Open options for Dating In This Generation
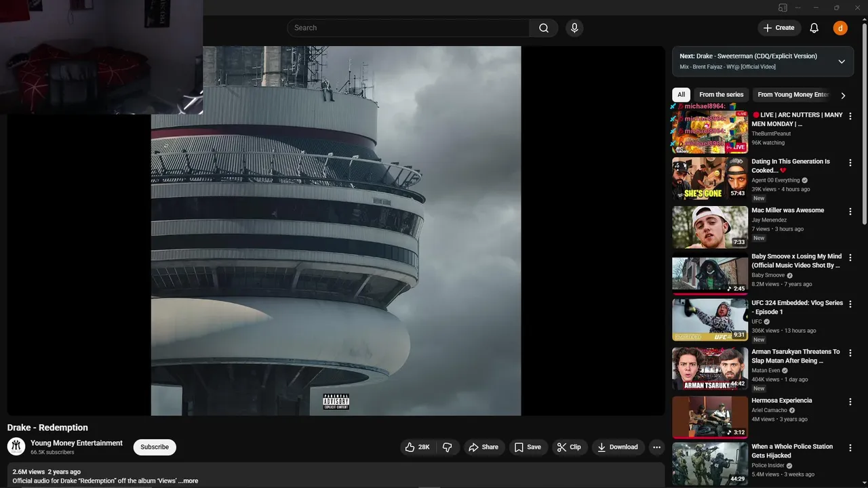Screen dimensions: 868x488 (x=850, y=163)
